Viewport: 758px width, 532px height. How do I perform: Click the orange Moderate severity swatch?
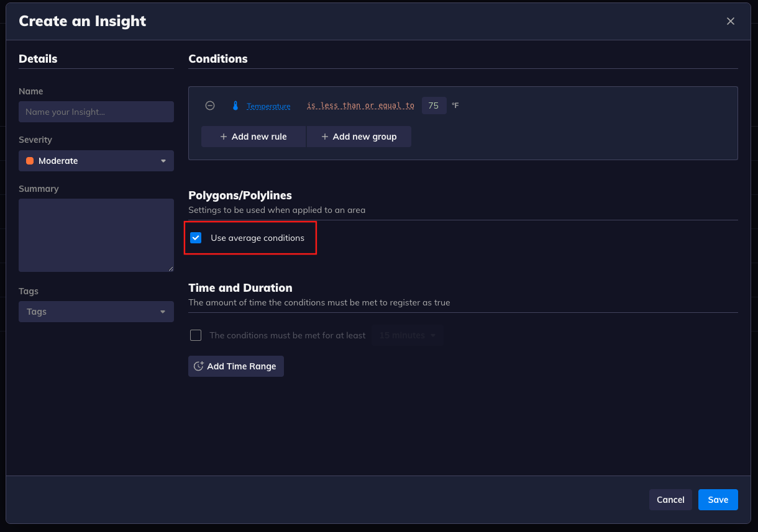(x=30, y=161)
